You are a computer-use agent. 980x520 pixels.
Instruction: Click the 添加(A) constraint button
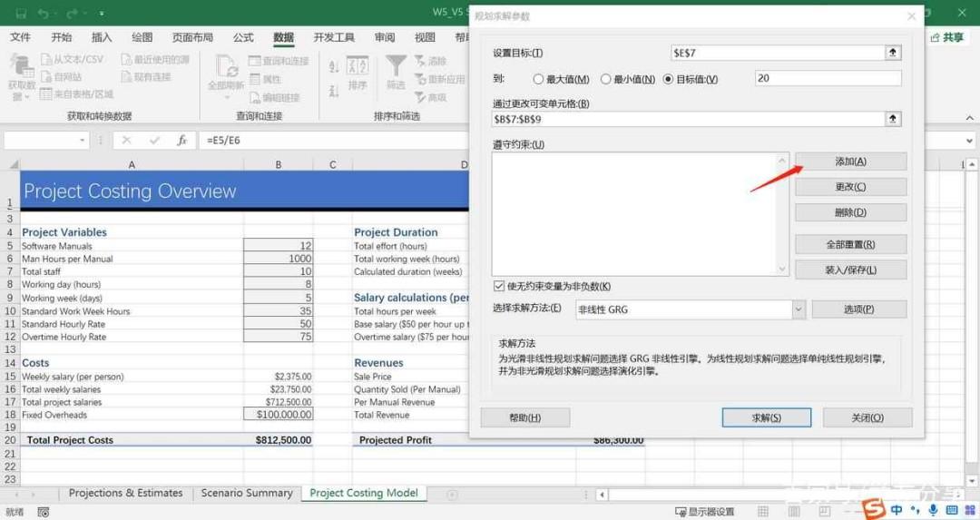850,162
